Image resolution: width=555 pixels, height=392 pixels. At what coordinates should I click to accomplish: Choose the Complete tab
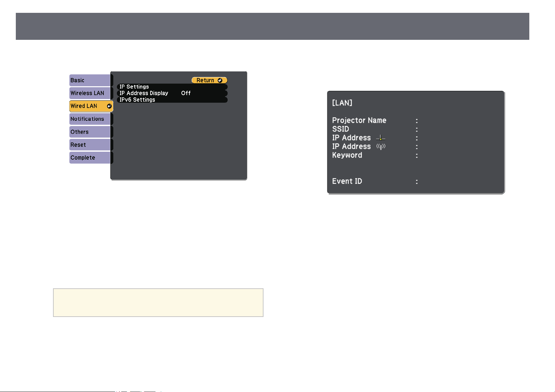tap(90, 157)
